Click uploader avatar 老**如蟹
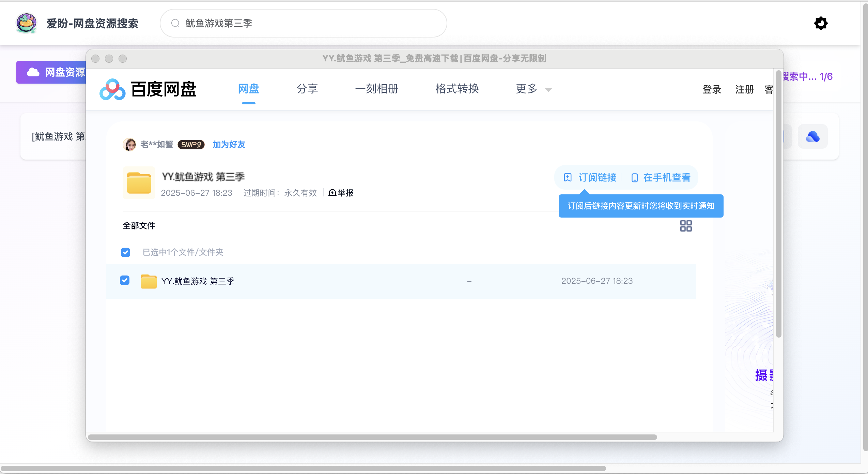This screenshot has width=868, height=474. (x=129, y=145)
